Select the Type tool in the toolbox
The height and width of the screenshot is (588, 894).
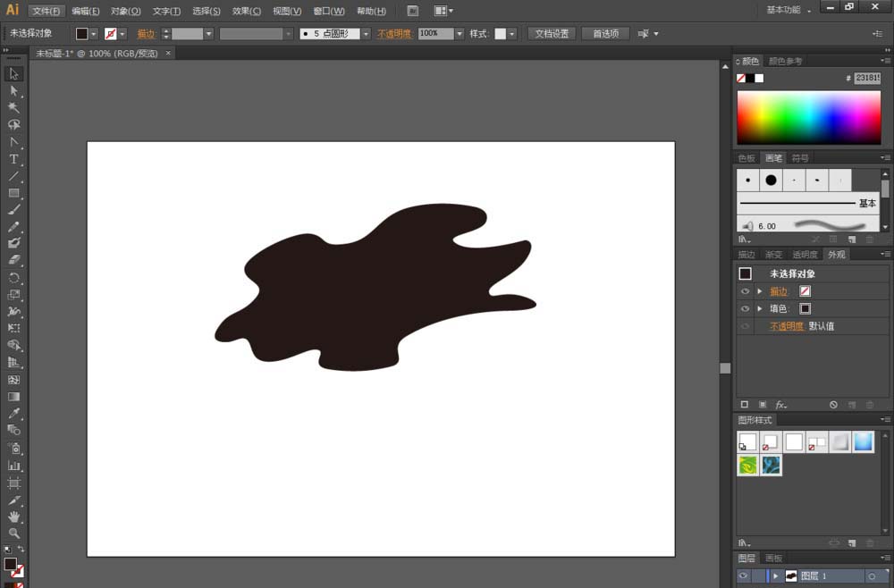tap(13, 159)
